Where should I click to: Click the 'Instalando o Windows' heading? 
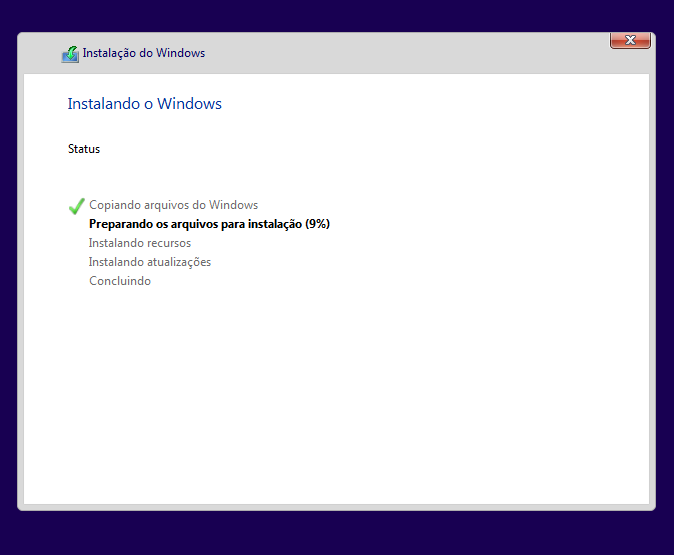click(144, 104)
